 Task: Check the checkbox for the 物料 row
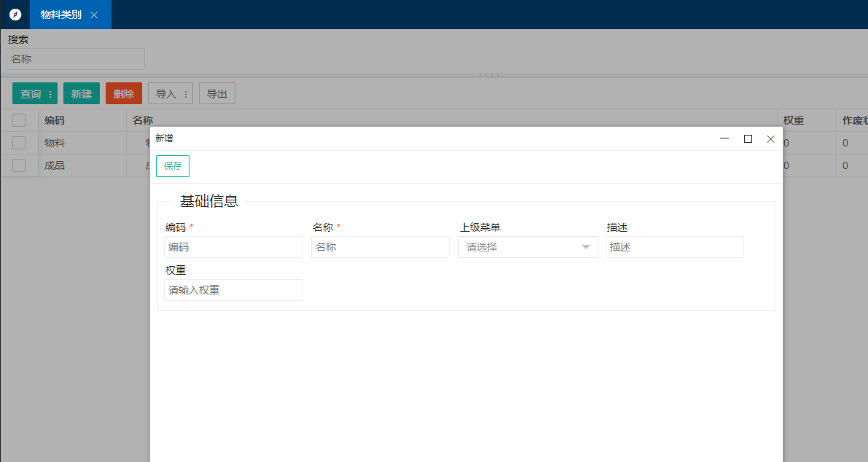pos(19,143)
